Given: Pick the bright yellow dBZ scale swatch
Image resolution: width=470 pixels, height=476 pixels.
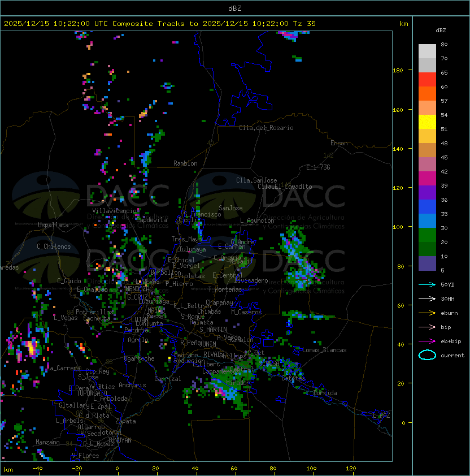Looking at the screenshot, I should [427, 122].
